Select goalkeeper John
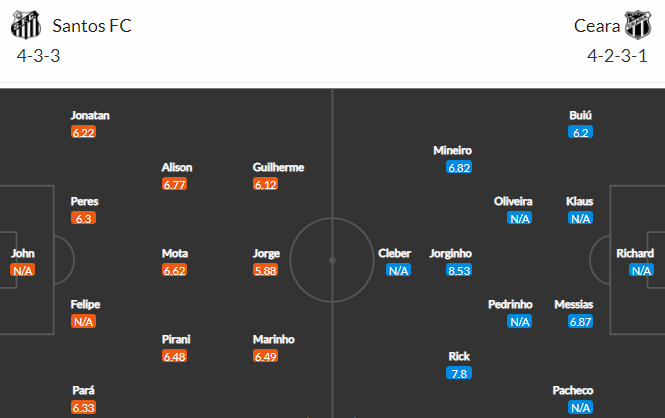This screenshot has width=665, height=418. pyautogui.click(x=23, y=253)
